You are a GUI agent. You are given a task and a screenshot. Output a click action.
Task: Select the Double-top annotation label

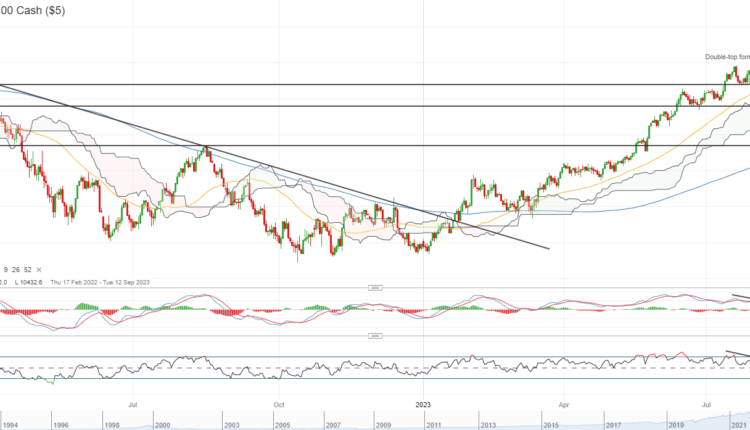click(727, 57)
